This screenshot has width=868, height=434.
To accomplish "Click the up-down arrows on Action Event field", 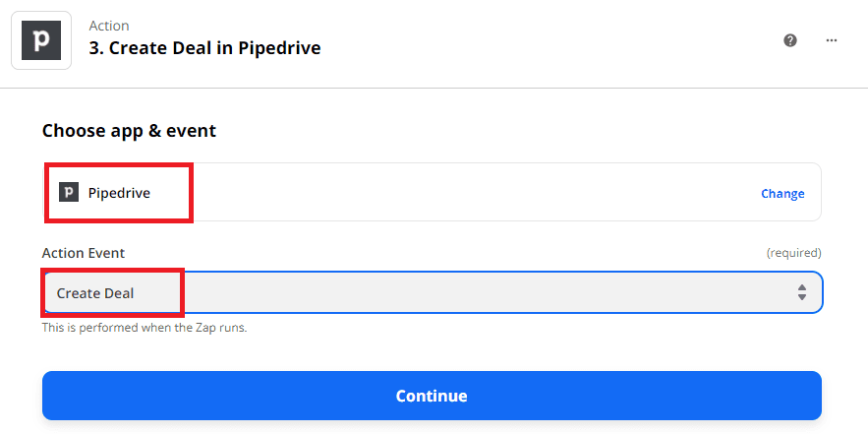I will tap(802, 292).
